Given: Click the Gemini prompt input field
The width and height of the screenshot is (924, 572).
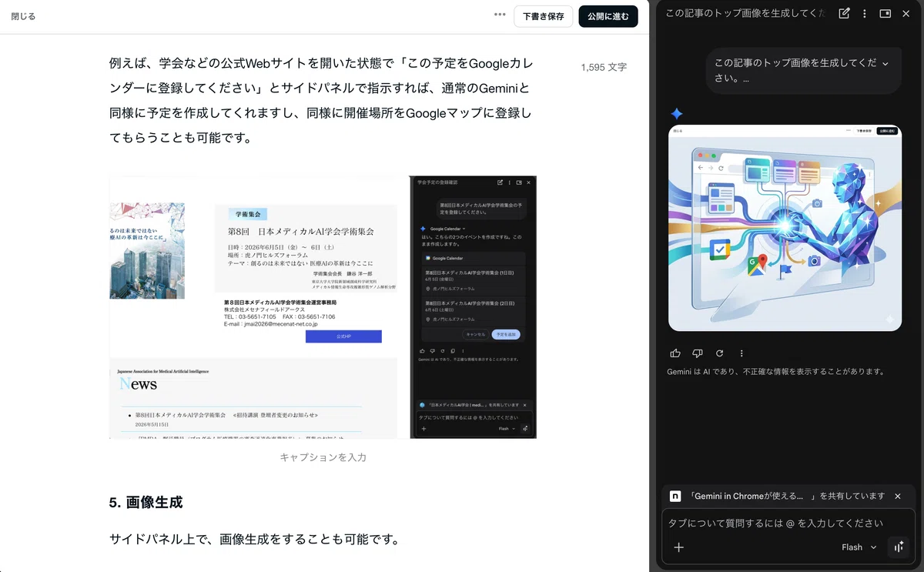Looking at the screenshot, I should click(x=776, y=523).
